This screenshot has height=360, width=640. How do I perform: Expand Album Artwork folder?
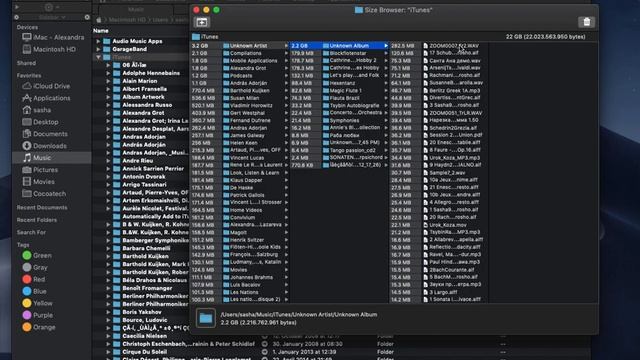coord(108,97)
